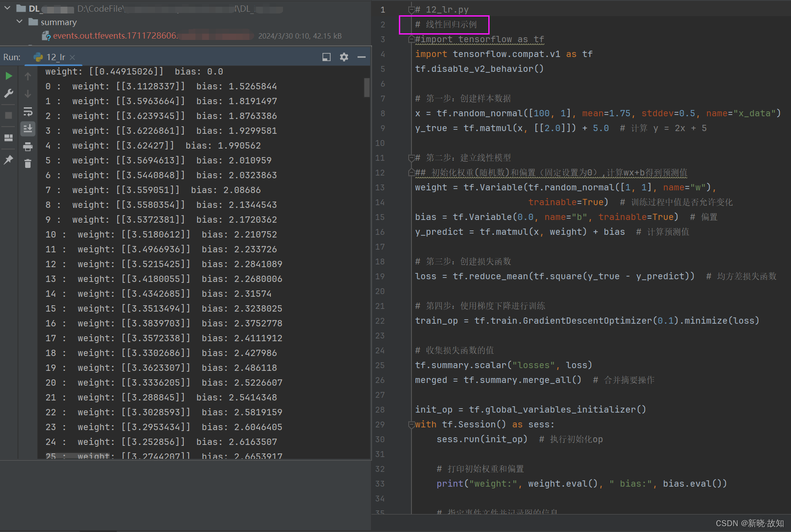This screenshot has width=791, height=532.
Task: Fold comment block starting at line 11
Action: pos(411,158)
